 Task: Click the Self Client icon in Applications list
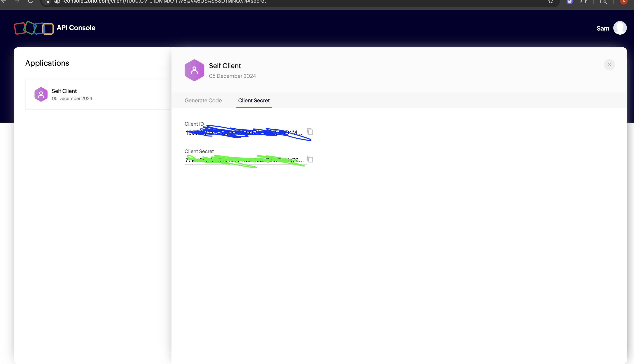pyautogui.click(x=41, y=95)
